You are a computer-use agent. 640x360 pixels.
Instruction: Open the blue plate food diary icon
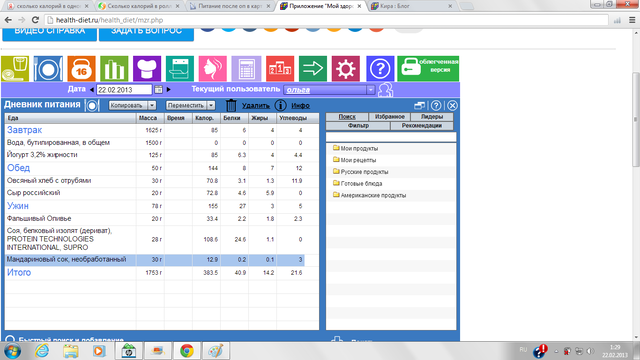click(x=48, y=69)
